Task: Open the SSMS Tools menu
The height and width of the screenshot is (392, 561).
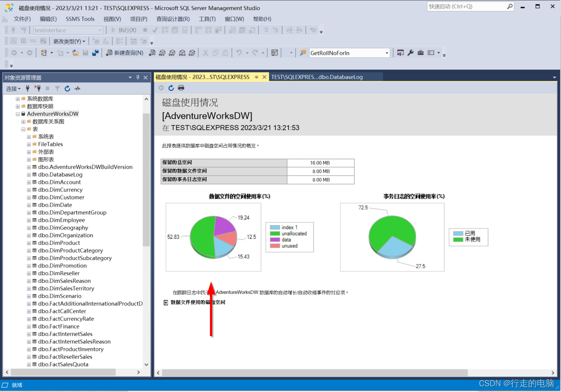Action: [80, 19]
